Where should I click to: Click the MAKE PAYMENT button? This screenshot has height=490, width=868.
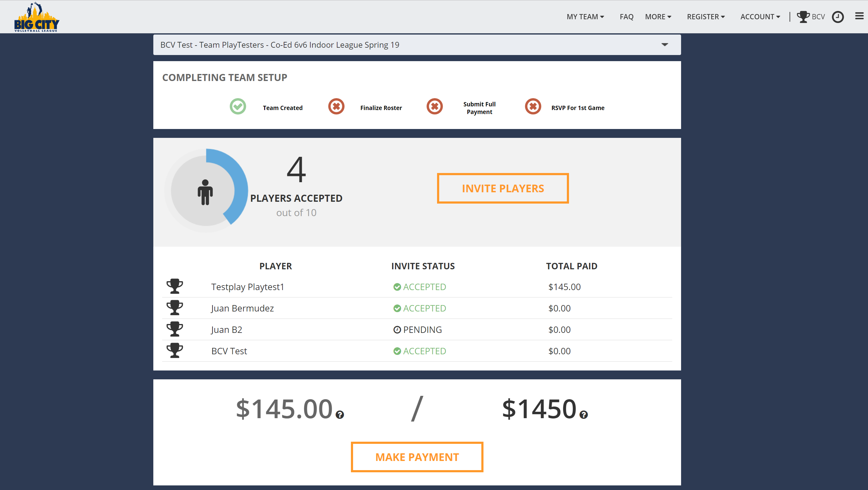click(x=417, y=457)
